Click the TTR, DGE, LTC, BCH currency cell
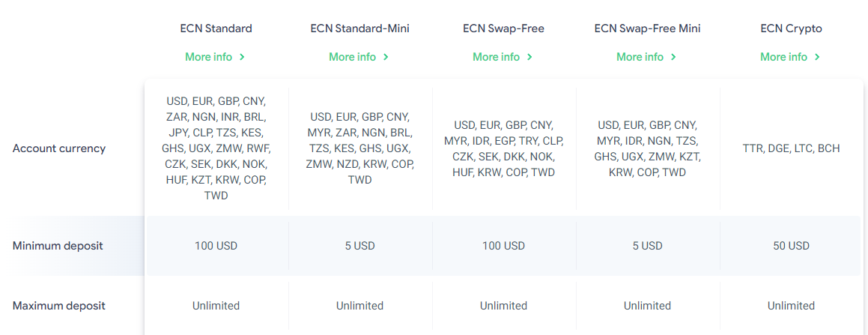 [x=791, y=148]
